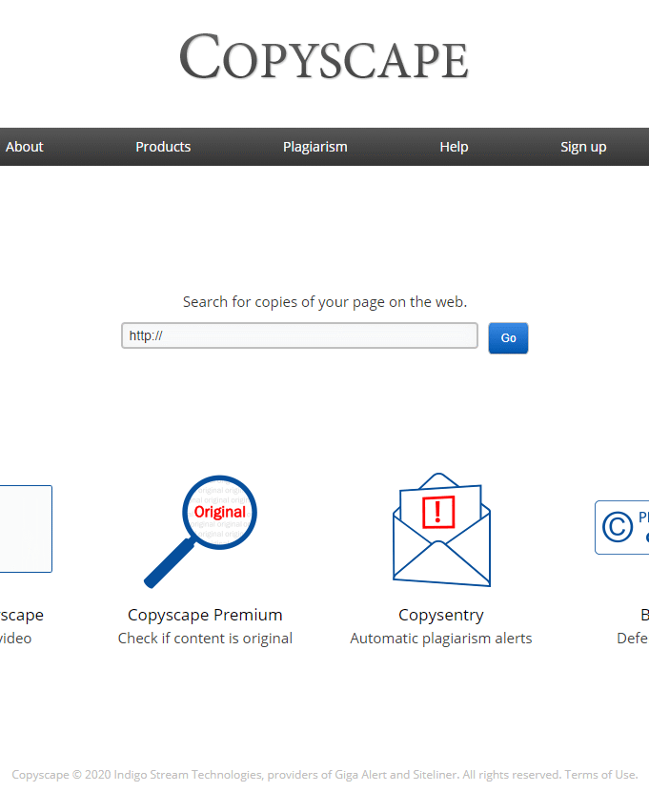Viewport: 649px width, 812px height.
Task: Focus the http:// URL search field
Action: [x=299, y=335]
